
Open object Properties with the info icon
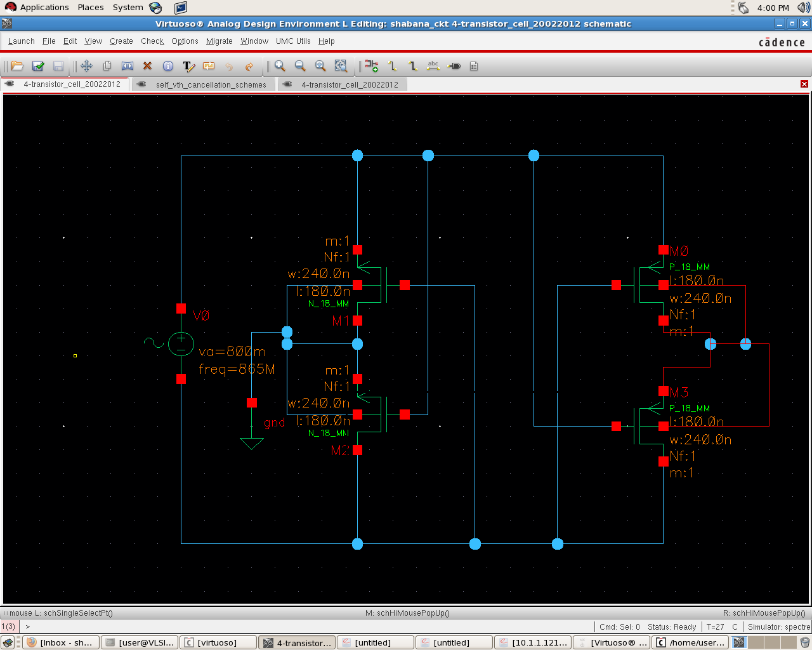(x=169, y=66)
